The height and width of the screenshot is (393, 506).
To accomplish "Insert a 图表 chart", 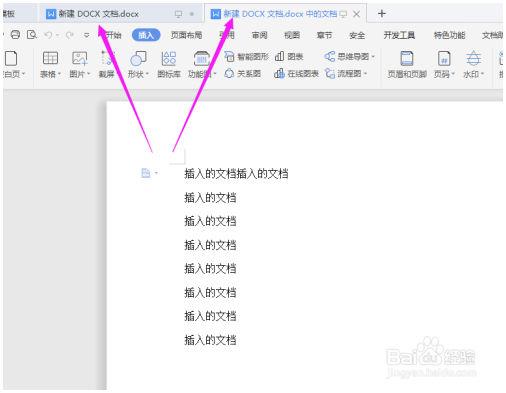I will point(289,57).
